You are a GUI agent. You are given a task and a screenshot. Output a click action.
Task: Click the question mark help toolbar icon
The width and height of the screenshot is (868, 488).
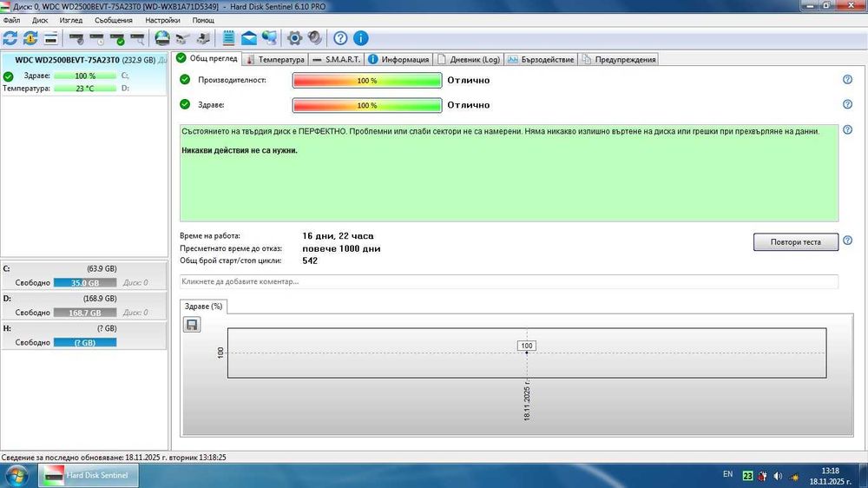point(340,38)
